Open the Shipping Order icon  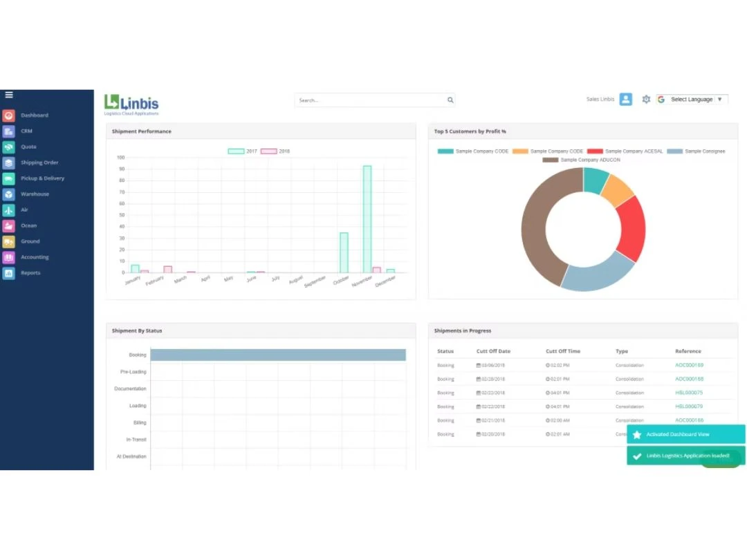coord(10,162)
